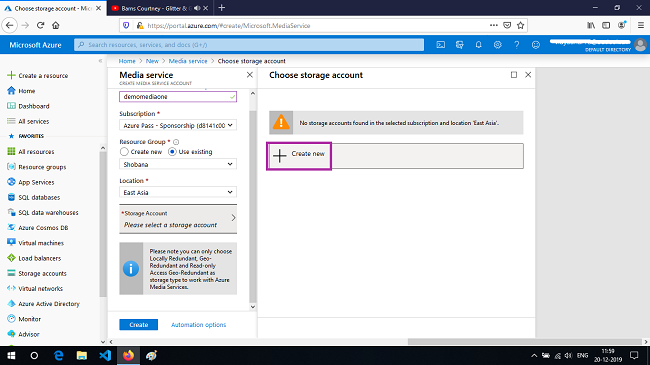The width and height of the screenshot is (650, 365).
Task: Go to New in breadcrumb
Action: 152,61
